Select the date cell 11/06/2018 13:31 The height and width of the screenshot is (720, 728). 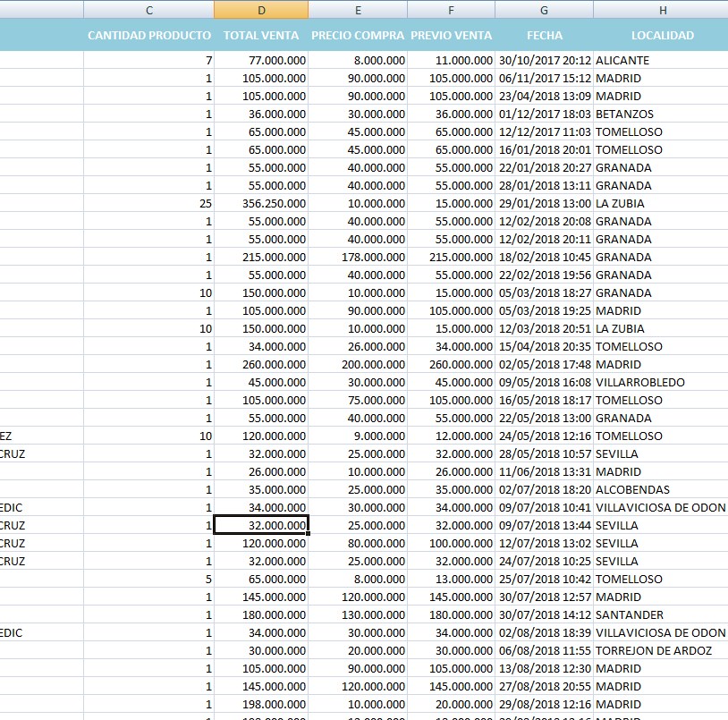pos(544,472)
